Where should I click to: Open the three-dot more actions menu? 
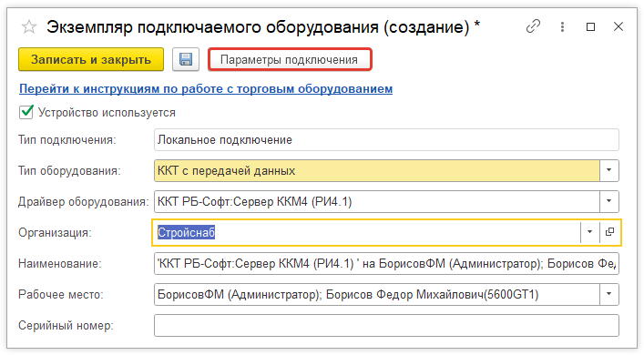[x=562, y=27]
